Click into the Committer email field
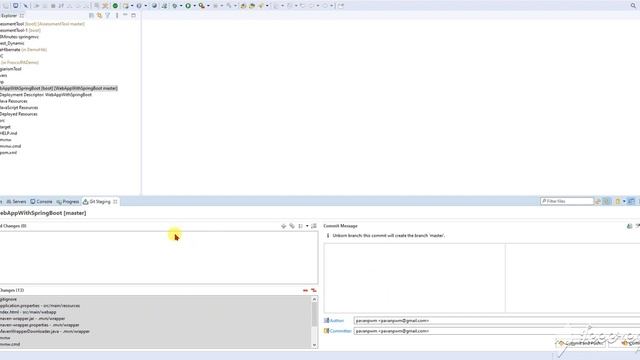This screenshot has height=360, width=640. point(497,331)
